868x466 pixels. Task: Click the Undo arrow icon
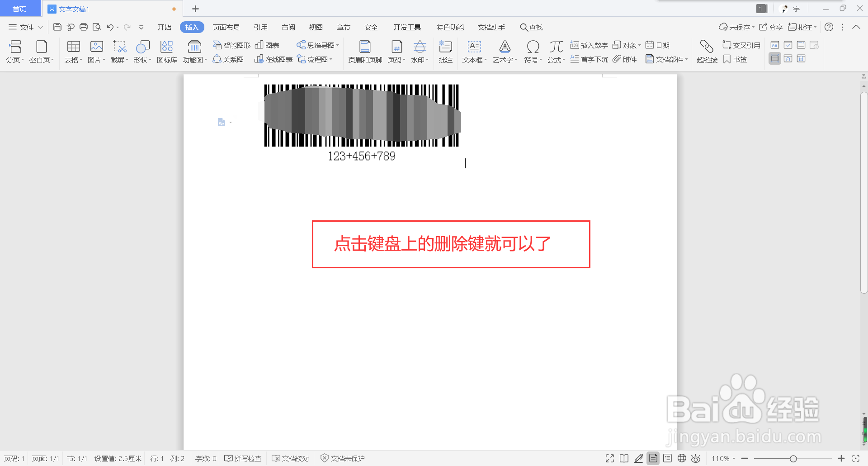(110, 27)
